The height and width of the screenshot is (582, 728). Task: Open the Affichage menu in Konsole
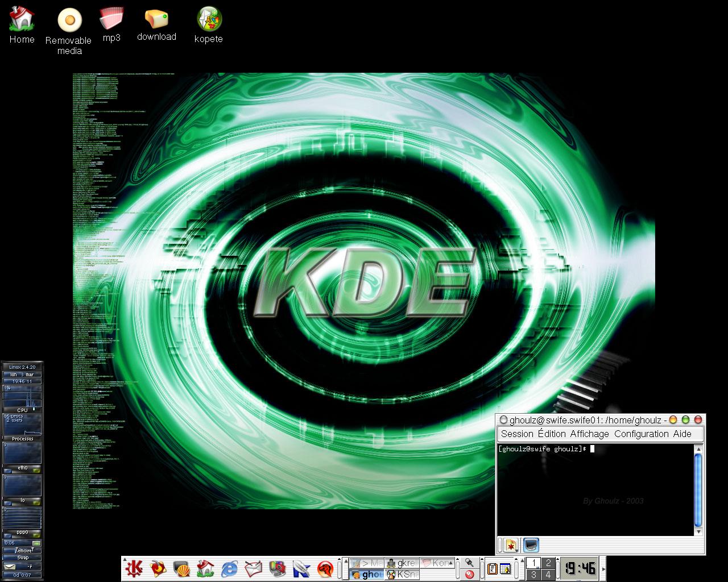tap(589, 434)
